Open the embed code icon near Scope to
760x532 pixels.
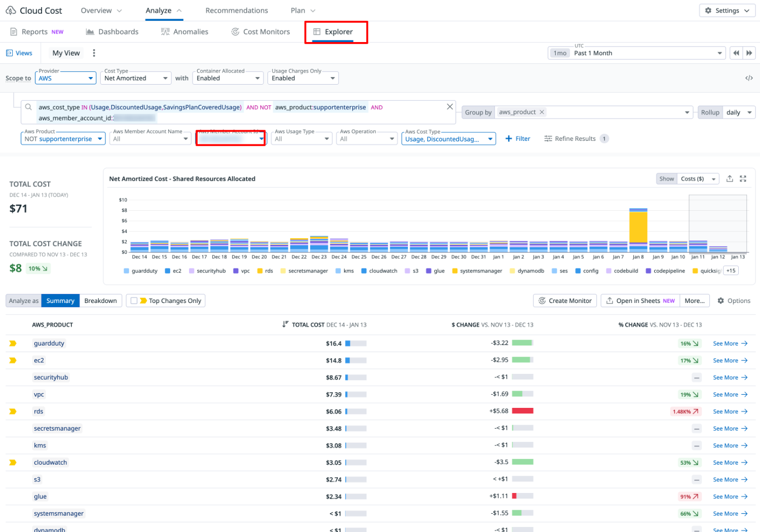click(749, 78)
